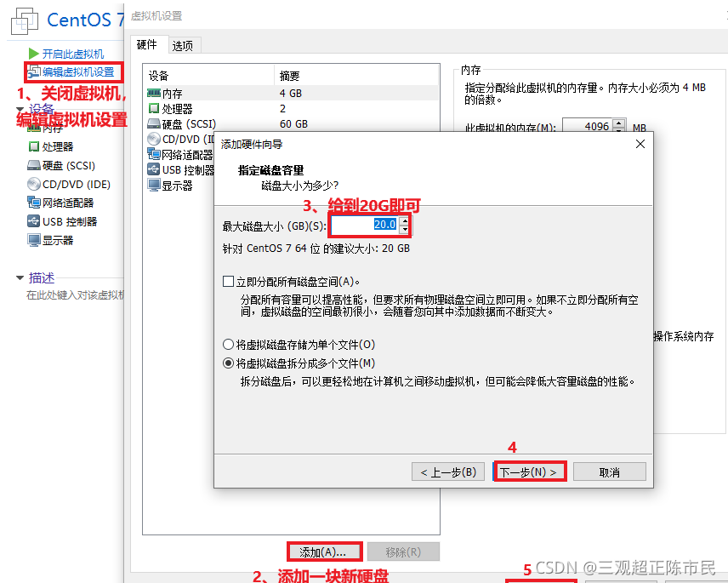Click the CentOS 7 virtual machine icon
728x583 pixels.
tap(24, 21)
